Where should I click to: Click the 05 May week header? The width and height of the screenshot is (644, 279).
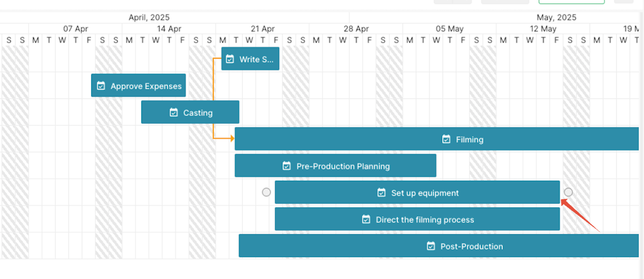pyautogui.click(x=450, y=29)
